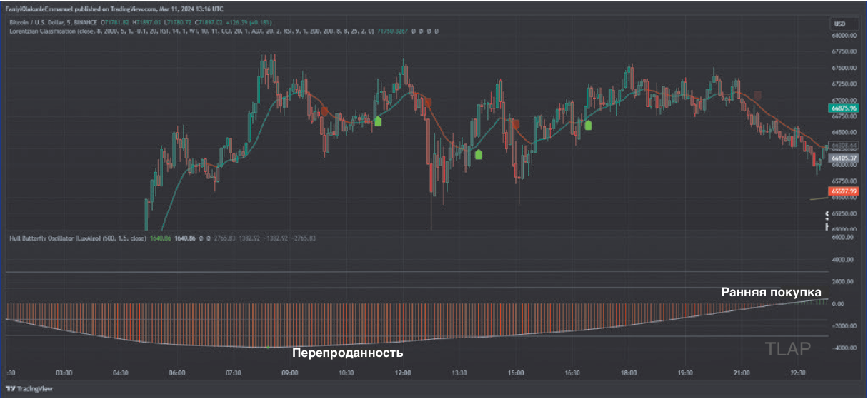Click the red sell signal just after 12:00
The image size is (868, 399).
click(x=428, y=101)
